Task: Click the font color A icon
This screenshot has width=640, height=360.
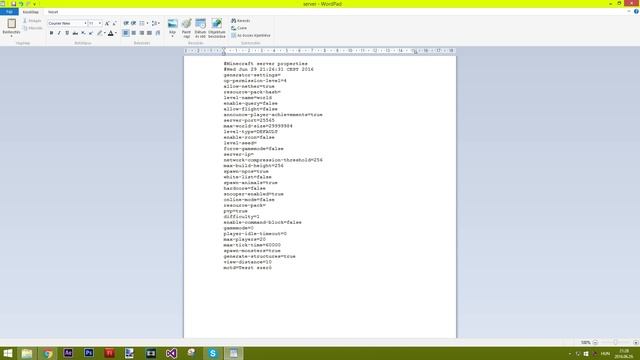Action: click(111, 33)
